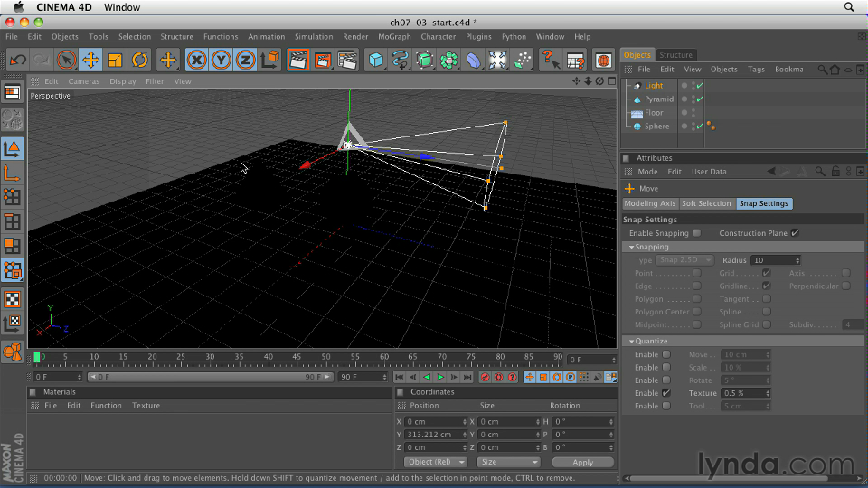868x488 pixels.
Task: Open the help question mark tool
Action: click(550, 60)
